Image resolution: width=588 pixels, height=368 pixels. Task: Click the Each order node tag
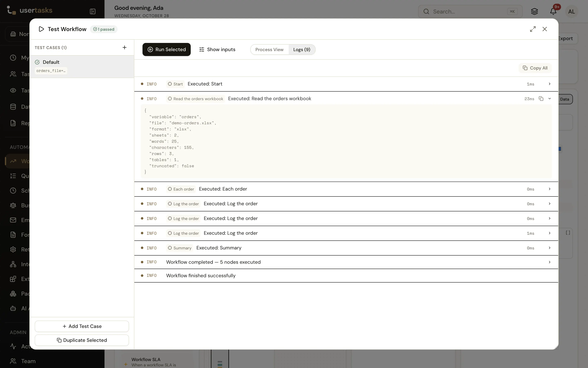181,189
